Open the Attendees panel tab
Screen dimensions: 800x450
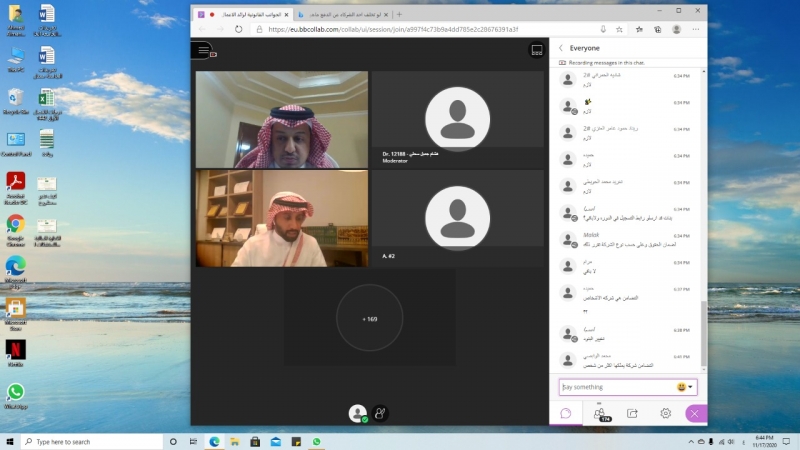599,412
